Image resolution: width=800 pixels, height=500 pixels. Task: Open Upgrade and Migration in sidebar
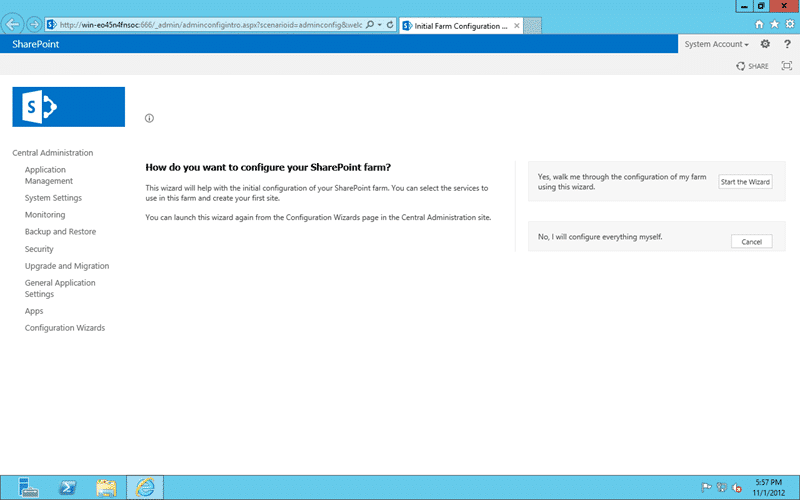[x=67, y=266]
